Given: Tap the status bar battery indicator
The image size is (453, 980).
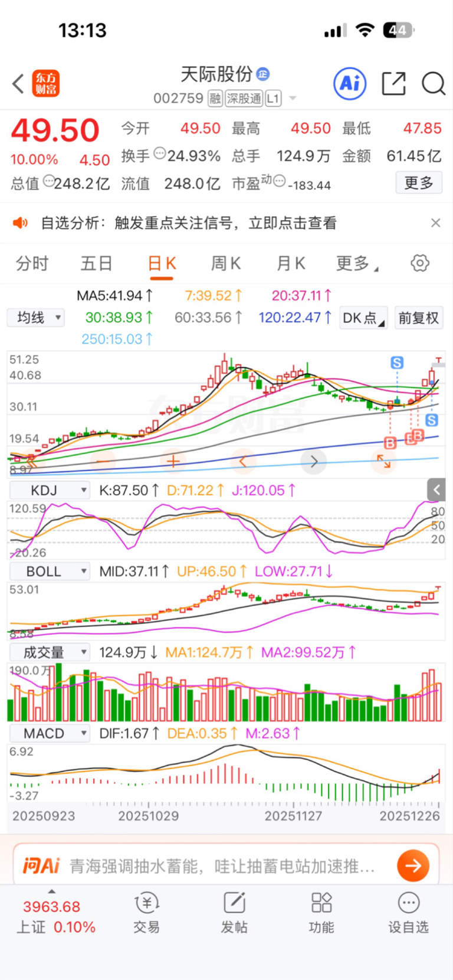Looking at the screenshot, I should pos(399,30).
